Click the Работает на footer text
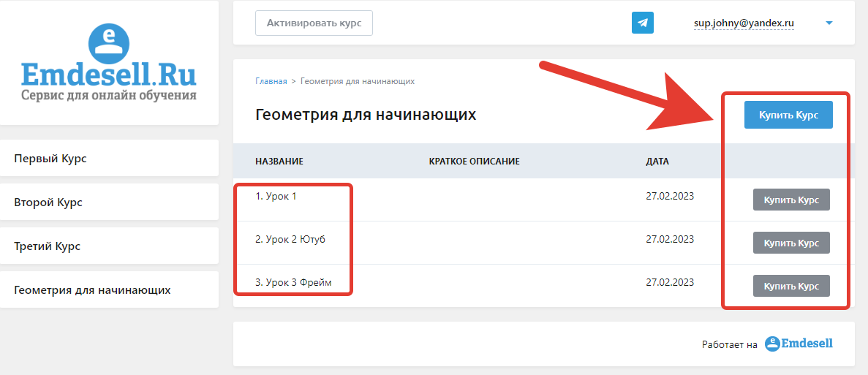868x375 pixels. tap(729, 344)
